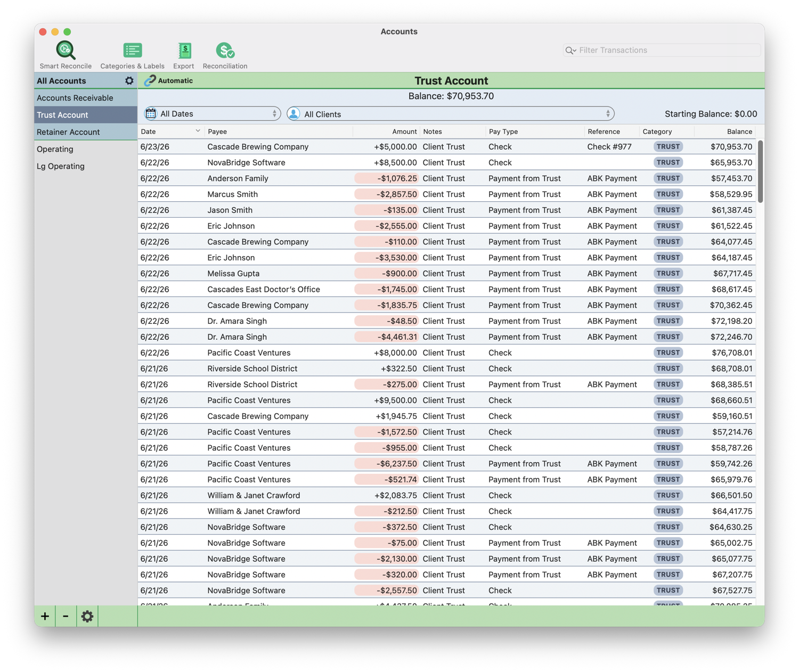Select Riverside School District +$322.50 amount

[x=398, y=368]
